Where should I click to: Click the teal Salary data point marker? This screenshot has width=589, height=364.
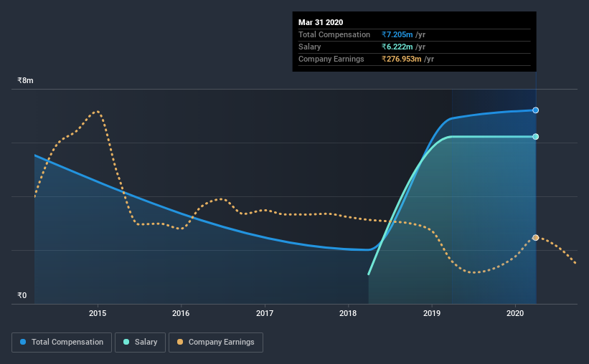pyautogui.click(x=536, y=137)
